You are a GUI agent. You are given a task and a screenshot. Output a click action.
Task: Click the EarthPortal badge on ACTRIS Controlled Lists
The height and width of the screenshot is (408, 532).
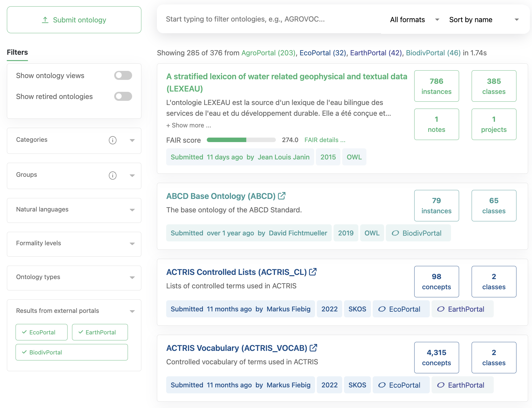coord(462,309)
